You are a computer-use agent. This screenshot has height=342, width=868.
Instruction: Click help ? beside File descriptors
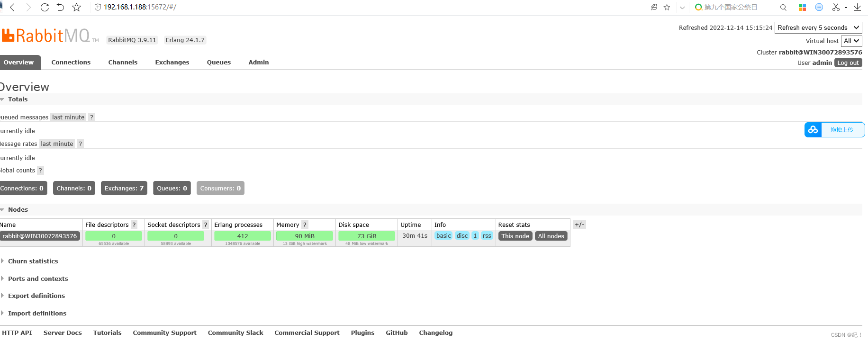coord(134,225)
